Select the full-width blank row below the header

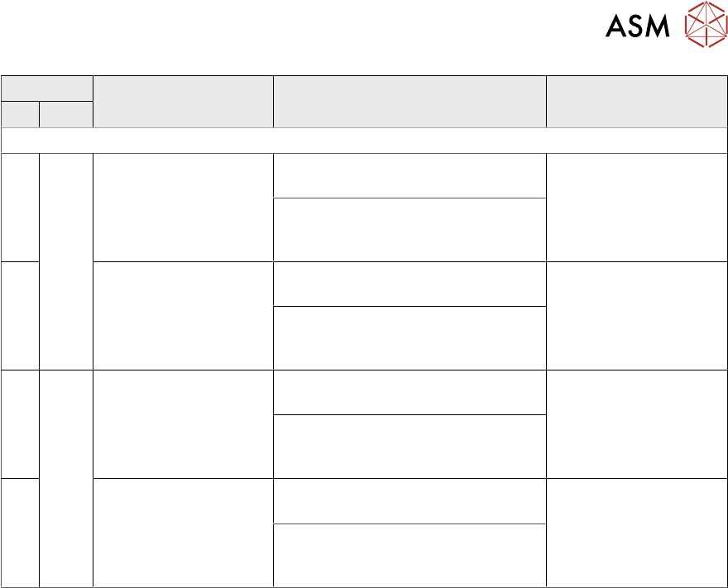click(x=364, y=141)
